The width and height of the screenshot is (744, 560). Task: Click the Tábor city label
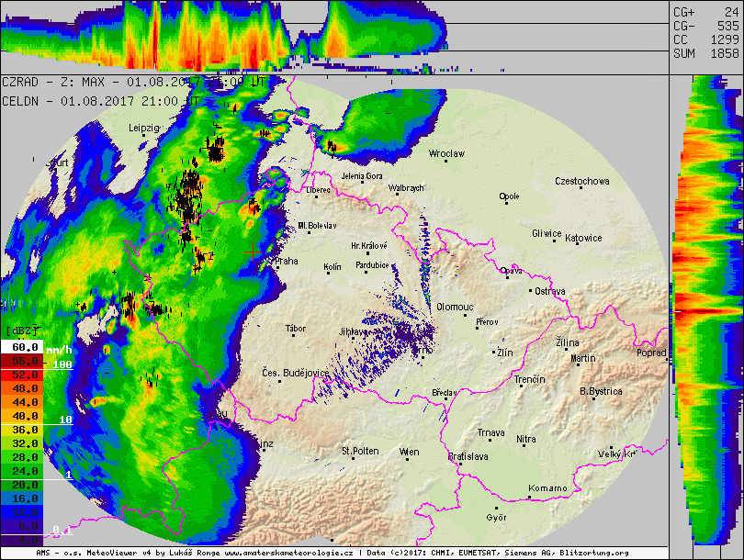point(296,328)
